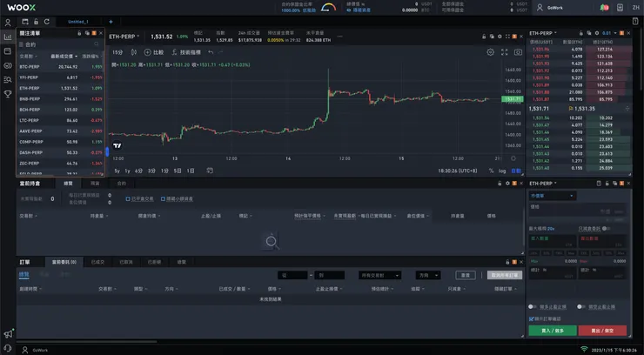
Task: Click the cancel all orders button
Action: tap(505, 275)
